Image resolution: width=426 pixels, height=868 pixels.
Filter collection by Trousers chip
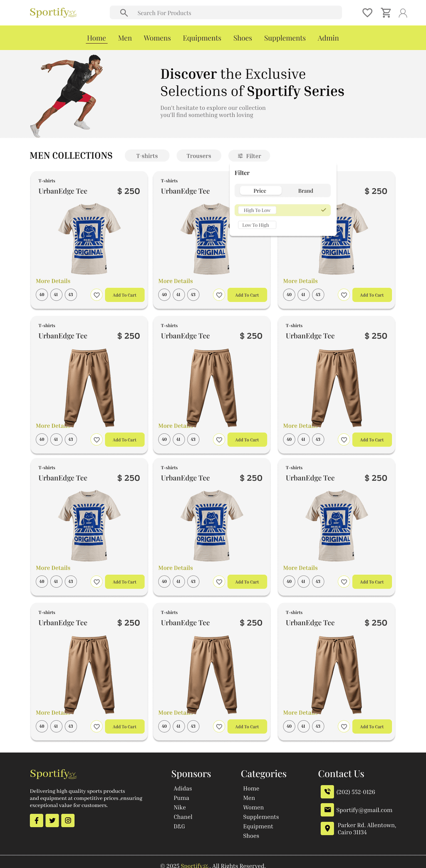click(x=198, y=156)
